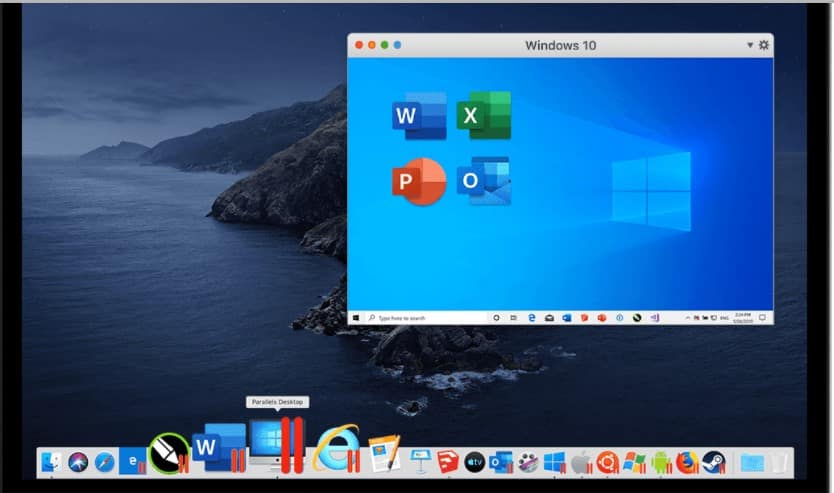
Task: Open the Windows 10 VM settings gear
Action: [764, 45]
